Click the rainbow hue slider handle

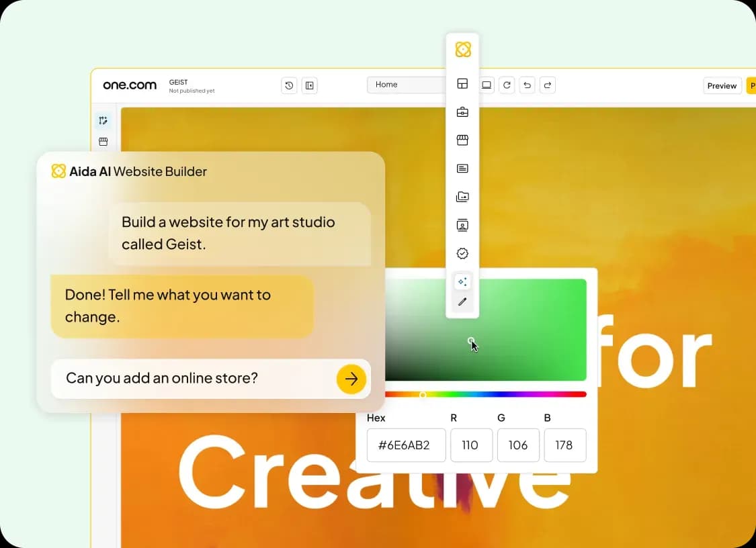point(423,395)
